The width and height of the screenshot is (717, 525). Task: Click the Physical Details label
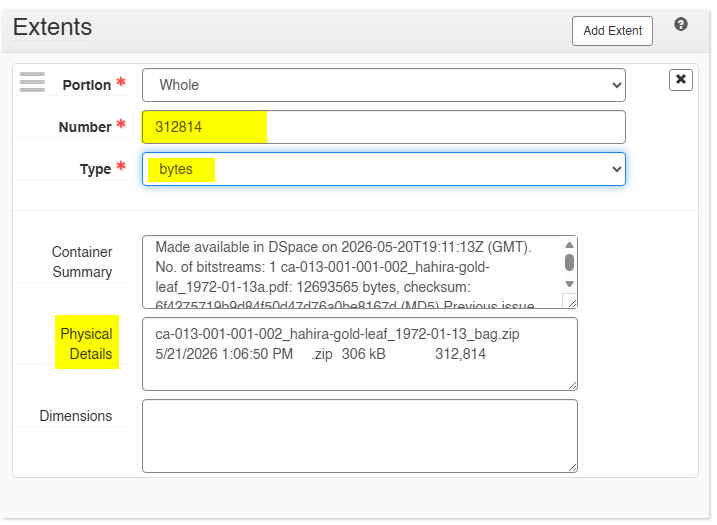[x=86, y=343]
